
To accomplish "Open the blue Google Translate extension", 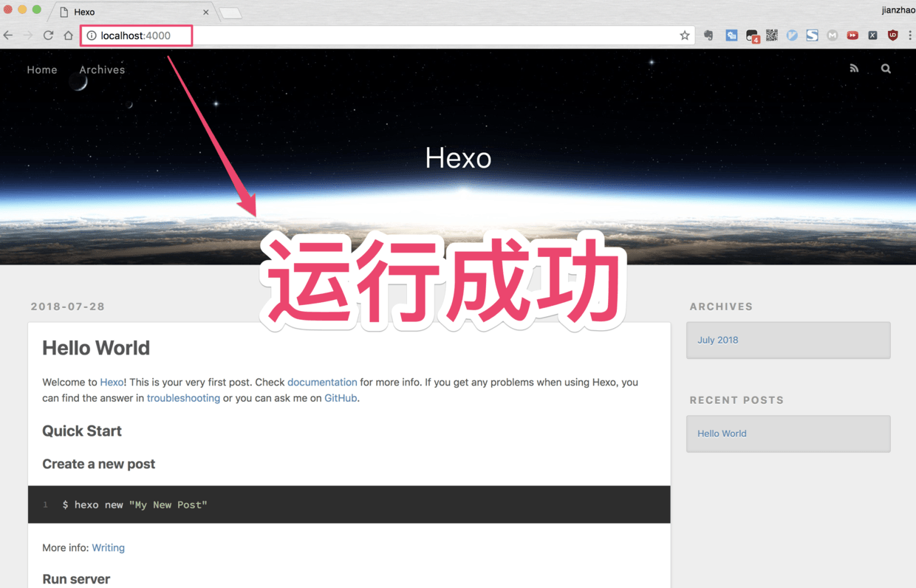I will (731, 35).
